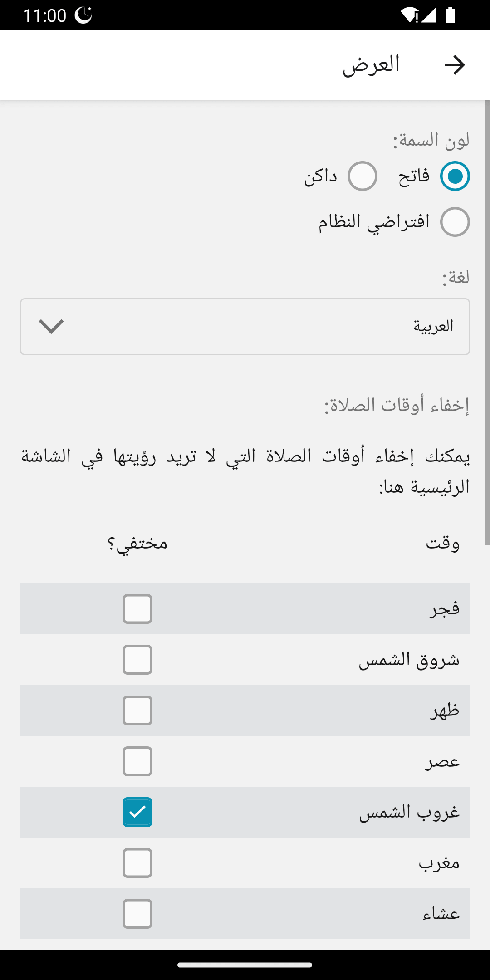Uncheck the غروب الشمس checkbox
The height and width of the screenshot is (980, 490).
137,812
